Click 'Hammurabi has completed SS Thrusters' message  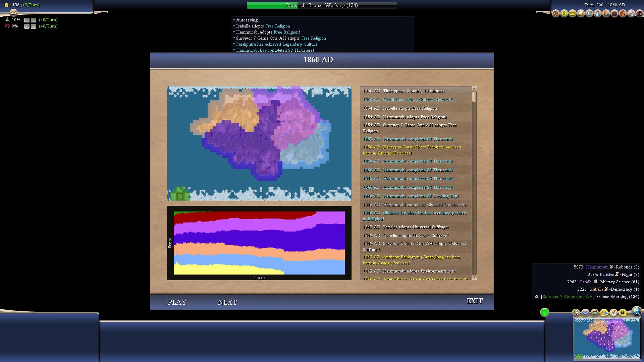[x=275, y=50]
